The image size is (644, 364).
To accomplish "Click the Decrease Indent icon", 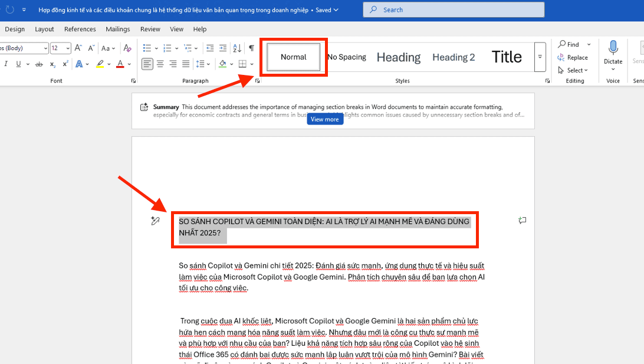I will pyautogui.click(x=210, y=48).
